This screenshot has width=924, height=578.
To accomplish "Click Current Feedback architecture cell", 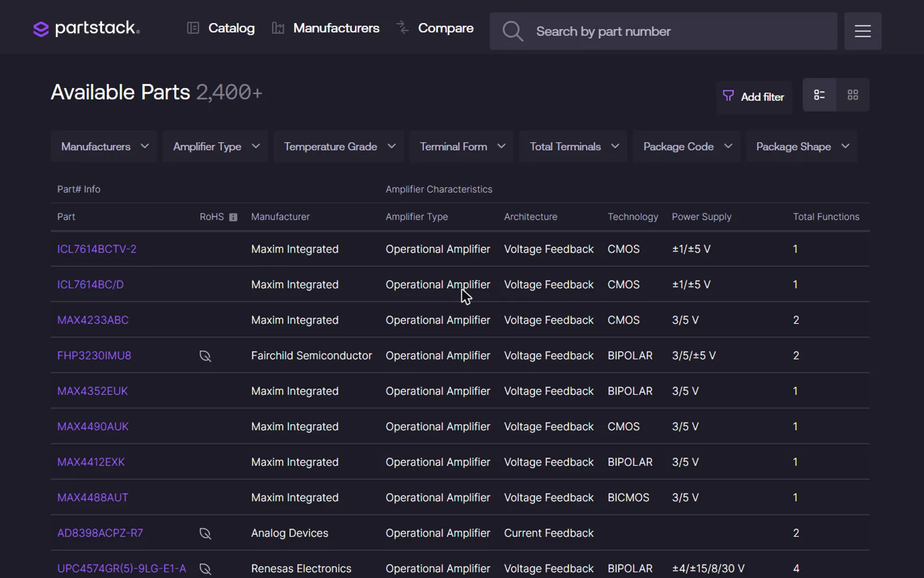I will 549,533.
